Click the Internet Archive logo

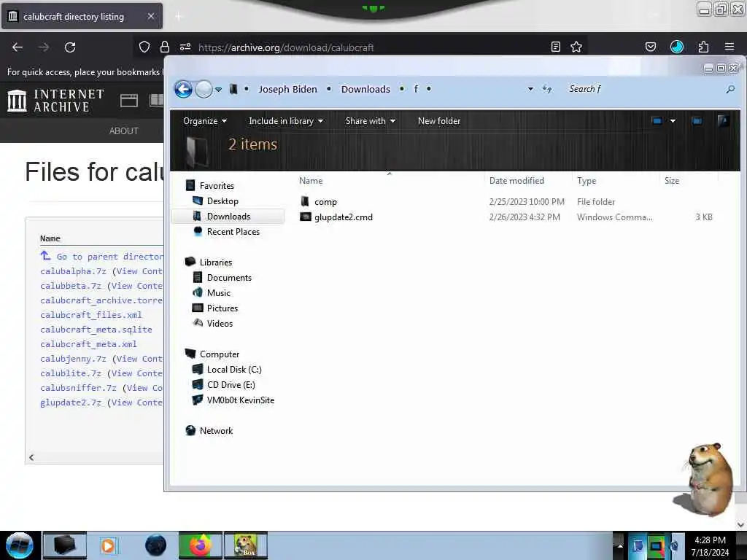tap(55, 101)
